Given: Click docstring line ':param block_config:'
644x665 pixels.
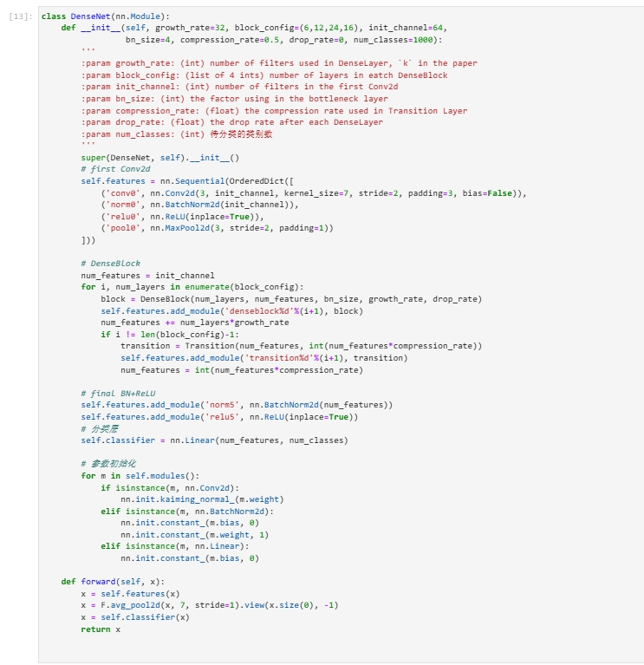Looking at the screenshot, I should click(264, 75).
